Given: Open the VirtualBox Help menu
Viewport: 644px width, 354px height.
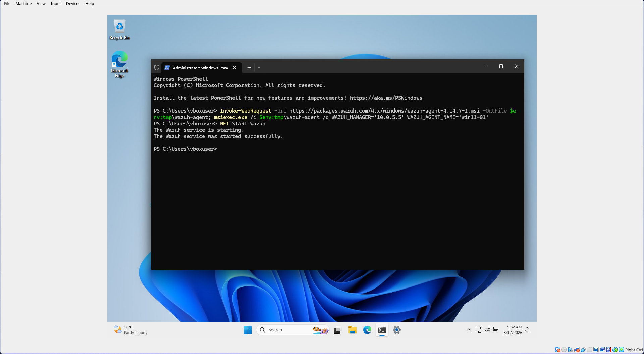Looking at the screenshot, I should coord(90,4).
